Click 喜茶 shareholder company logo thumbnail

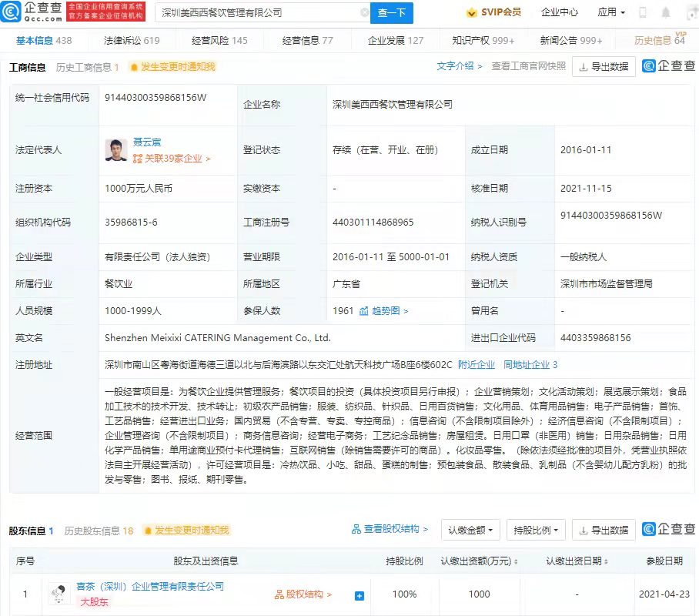(x=59, y=594)
